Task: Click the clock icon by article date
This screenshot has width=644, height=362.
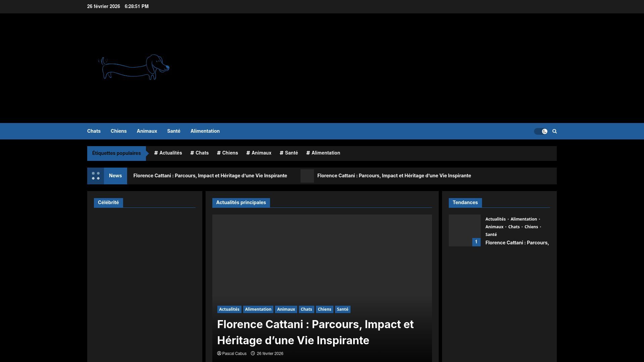Action: (253, 353)
